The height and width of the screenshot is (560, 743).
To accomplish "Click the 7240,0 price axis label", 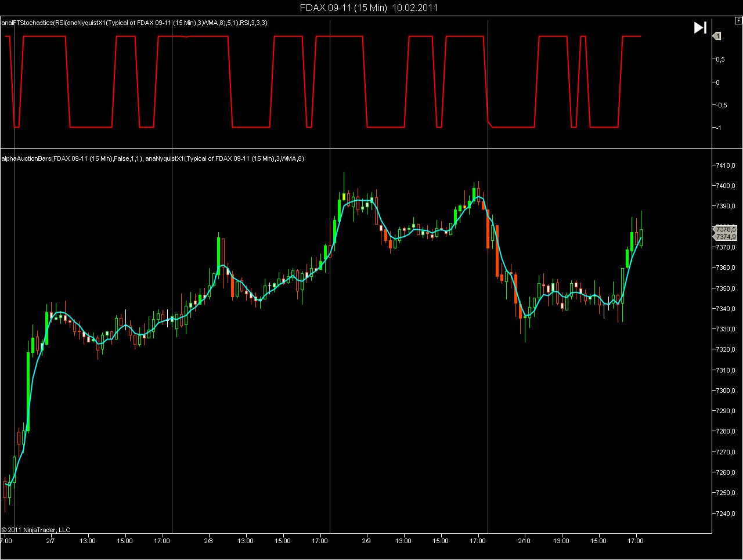I will 727,514.
